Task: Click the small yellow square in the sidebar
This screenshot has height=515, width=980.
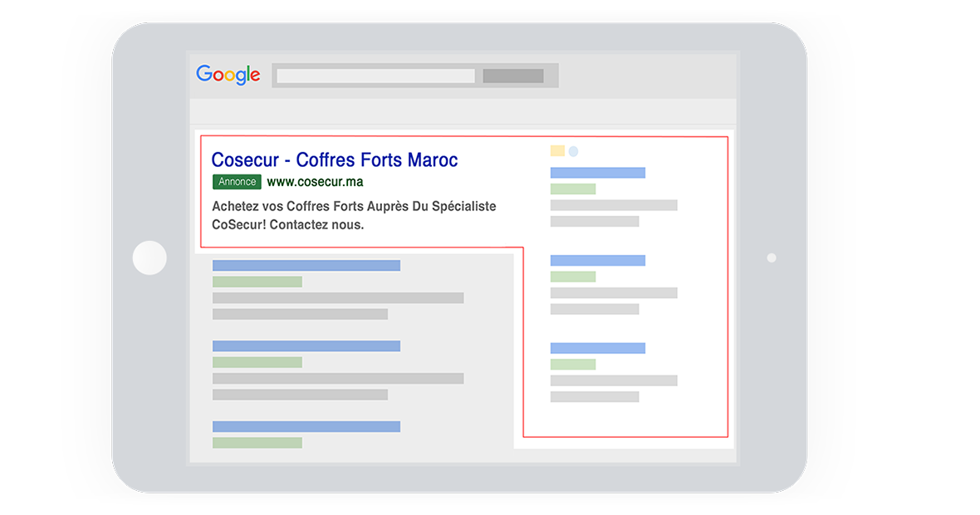Action: (x=557, y=151)
